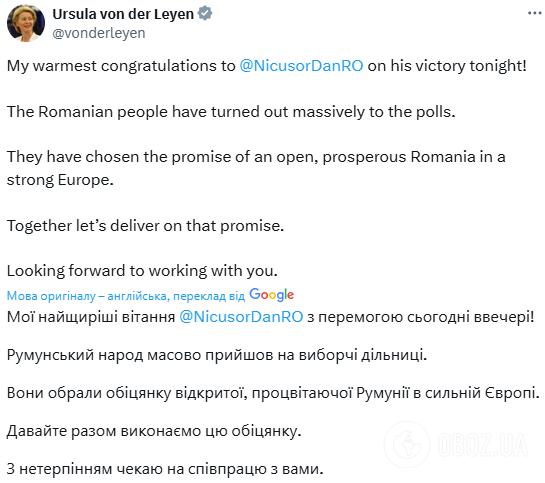Click the 'My warmest congratulations to' text

coord(121,66)
